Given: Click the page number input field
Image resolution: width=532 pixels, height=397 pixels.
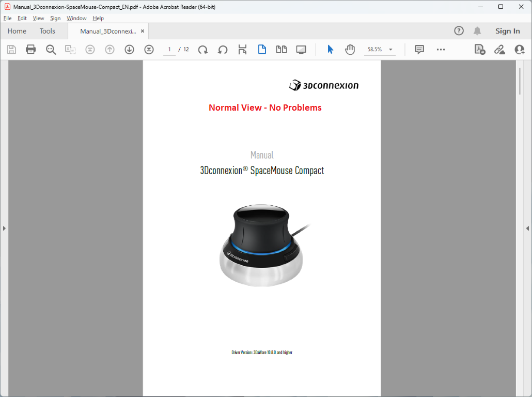Looking at the screenshot, I should (169, 49).
